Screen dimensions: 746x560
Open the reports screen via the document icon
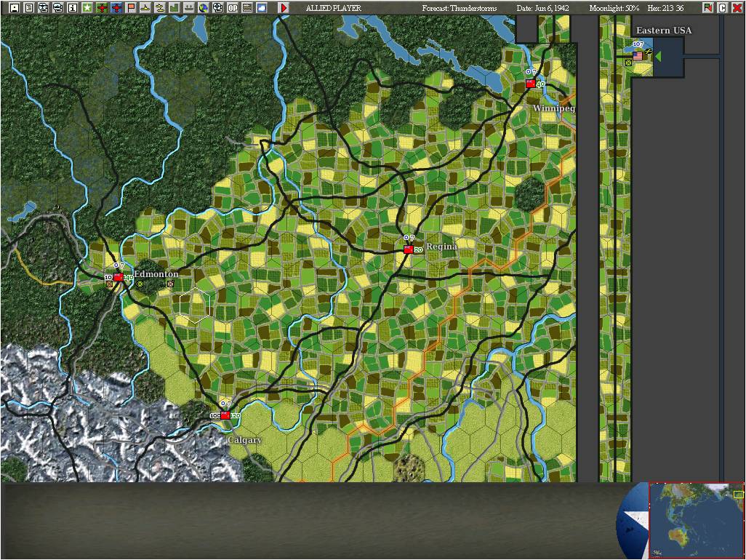pyautogui.click(x=28, y=7)
